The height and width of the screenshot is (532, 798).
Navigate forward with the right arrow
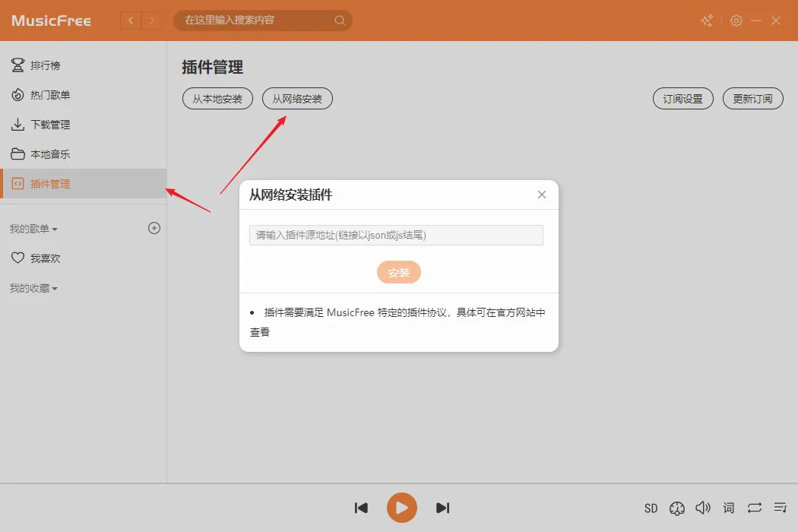[x=152, y=21]
